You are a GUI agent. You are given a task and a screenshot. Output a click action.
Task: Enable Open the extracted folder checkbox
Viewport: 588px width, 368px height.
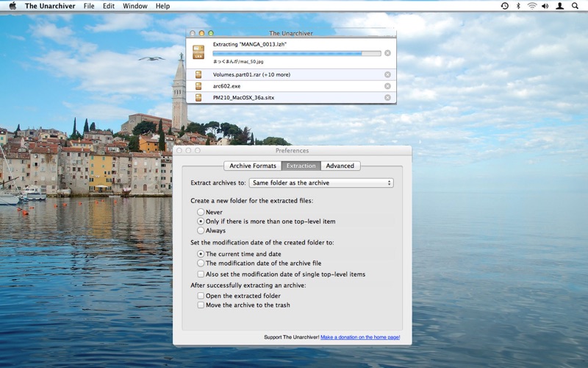pos(201,296)
